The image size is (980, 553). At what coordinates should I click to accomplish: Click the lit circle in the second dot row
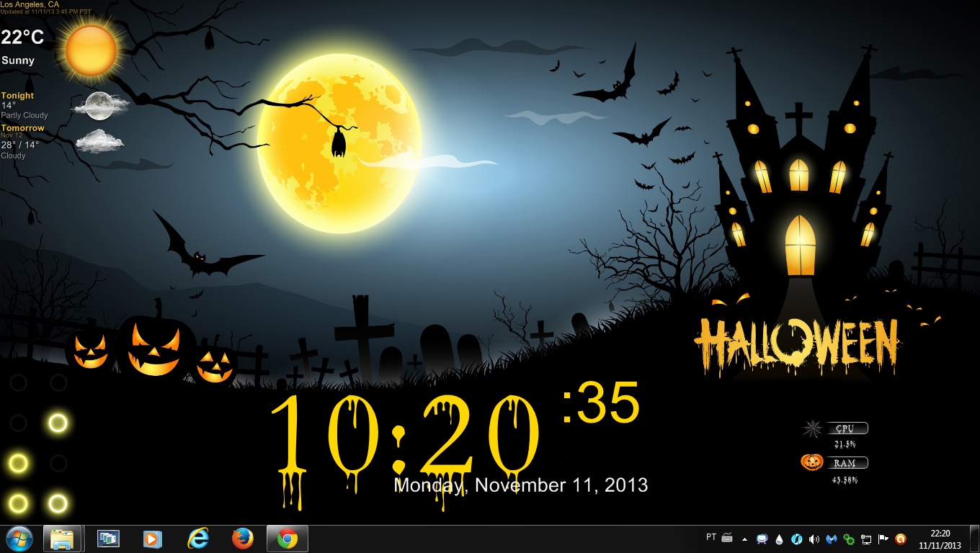point(58,423)
